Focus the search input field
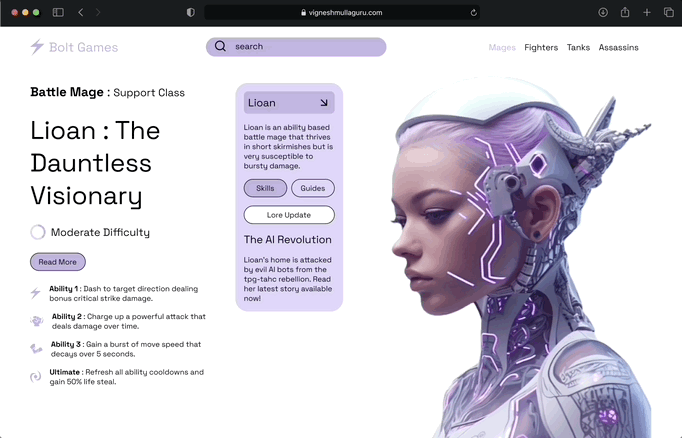This screenshot has width=682, height=438. click(x=296, y=47)
